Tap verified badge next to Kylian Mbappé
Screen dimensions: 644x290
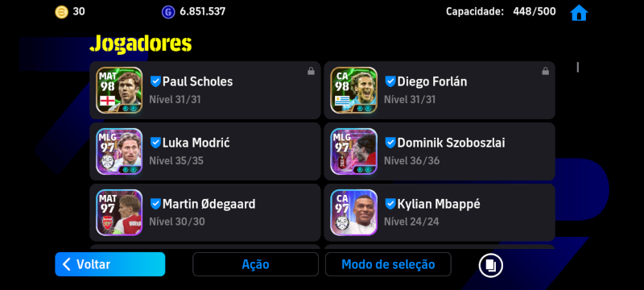point(390,204)
